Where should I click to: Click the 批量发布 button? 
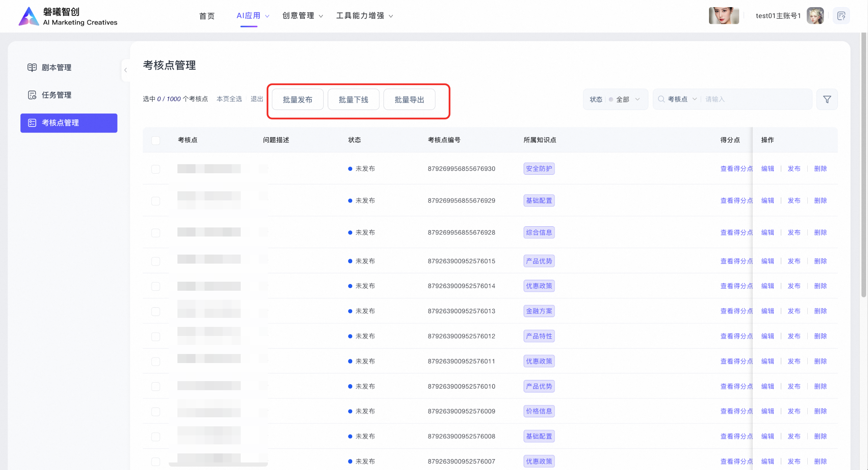(x=298, y=99)
